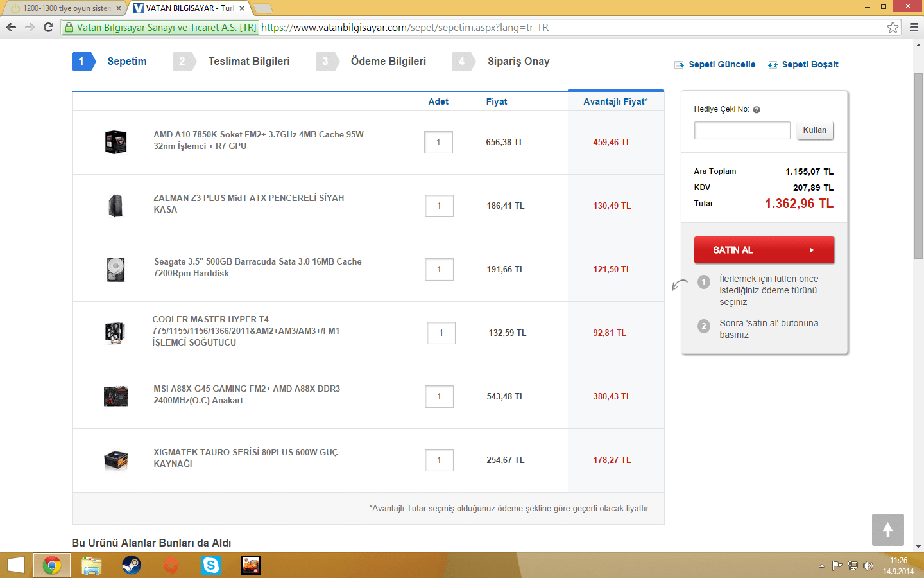Click the Sepeti Güncelle icon
The height and width of the screenshot is (578, 924).
(680, 65)
